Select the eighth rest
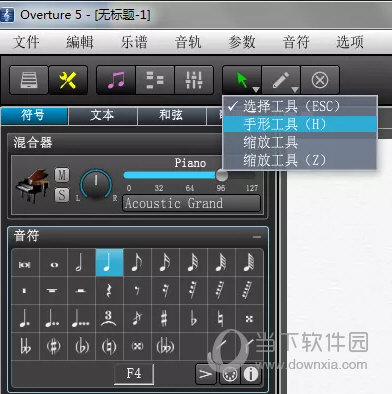This screenshot has height=394, width=392. [137, 290]
